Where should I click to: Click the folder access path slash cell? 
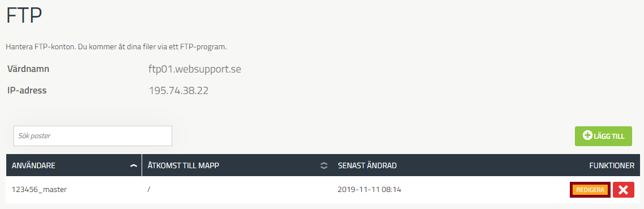[149, 190]
